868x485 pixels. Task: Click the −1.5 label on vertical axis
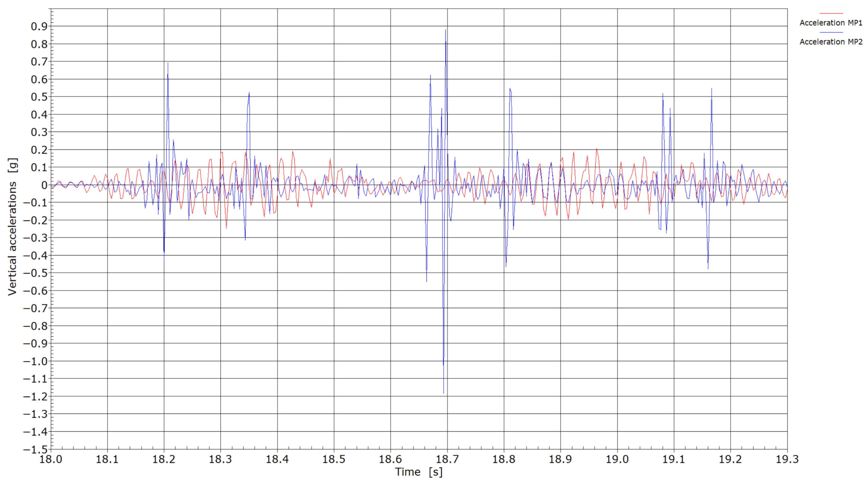(x=35, y=449)
